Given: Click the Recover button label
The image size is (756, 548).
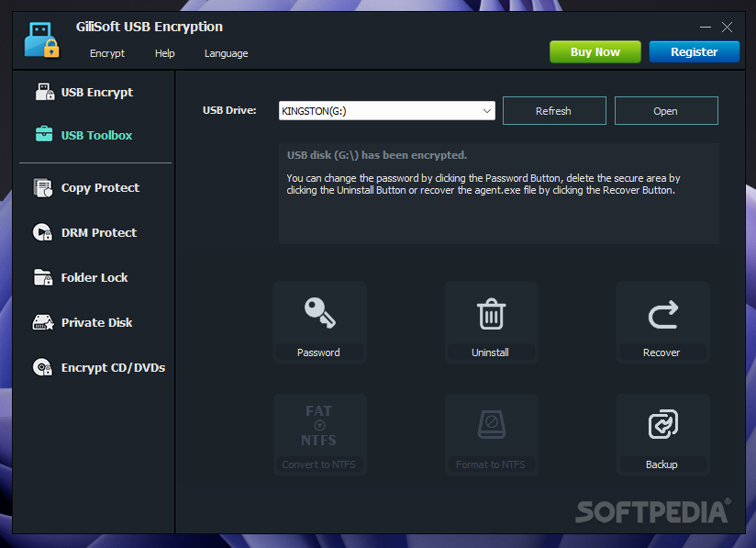Looking at the screenshot, I should point(661,352).
